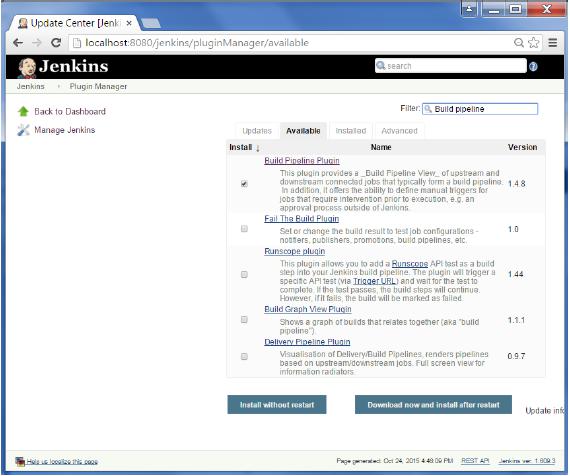Click the Jenkins butler logo
The image size is (570, 476).
click(27, 67)
